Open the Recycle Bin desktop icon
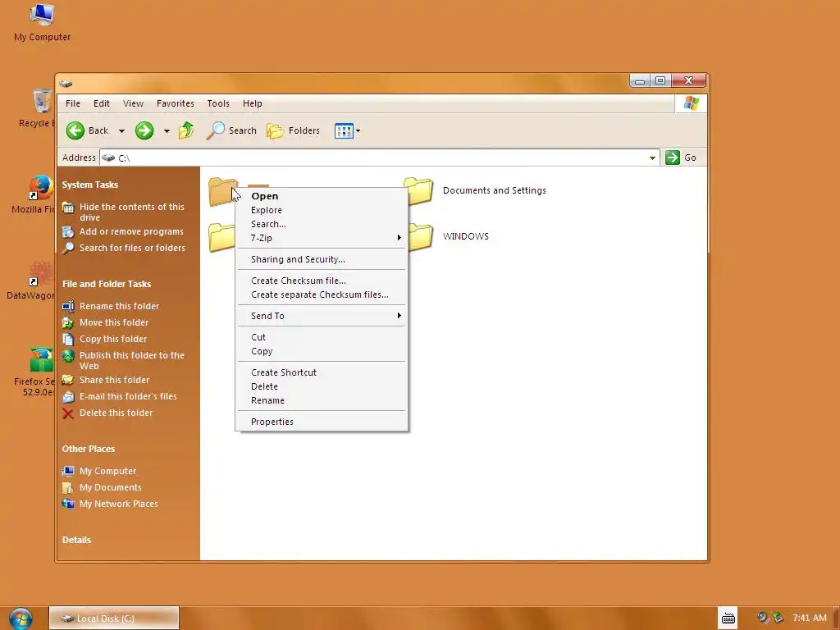840x630 pixels. point(42,101)
